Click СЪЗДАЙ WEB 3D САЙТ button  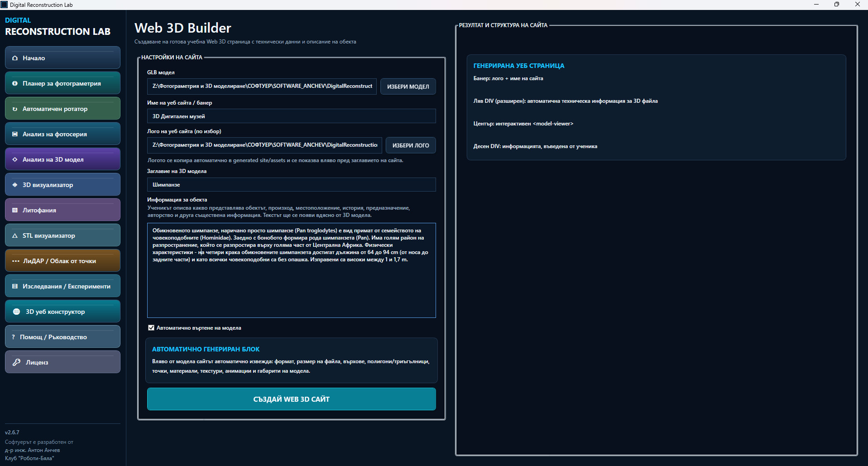coord(292,399)
